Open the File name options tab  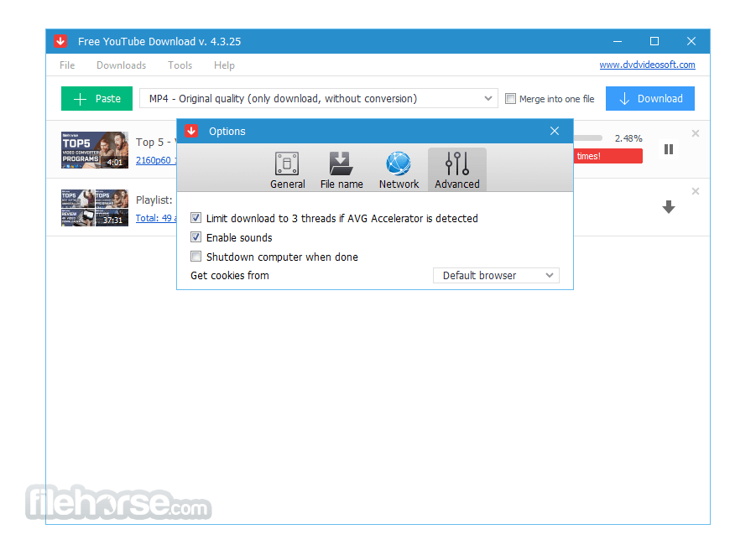tap(342, 170)
